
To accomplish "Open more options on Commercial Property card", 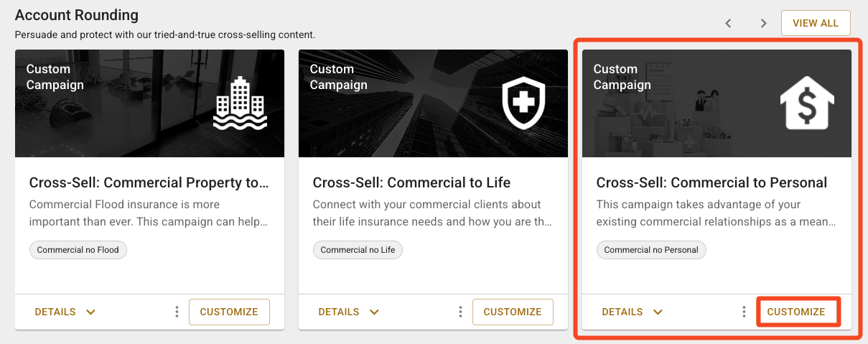I will [177, 312].
